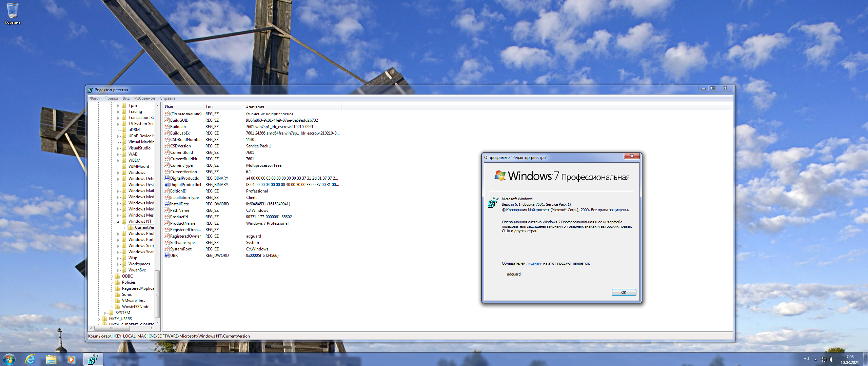Click the DigitalProductId binary value icon
Image resolution: width=868 pixels, height=366 pixels.
tap(166, 178)
